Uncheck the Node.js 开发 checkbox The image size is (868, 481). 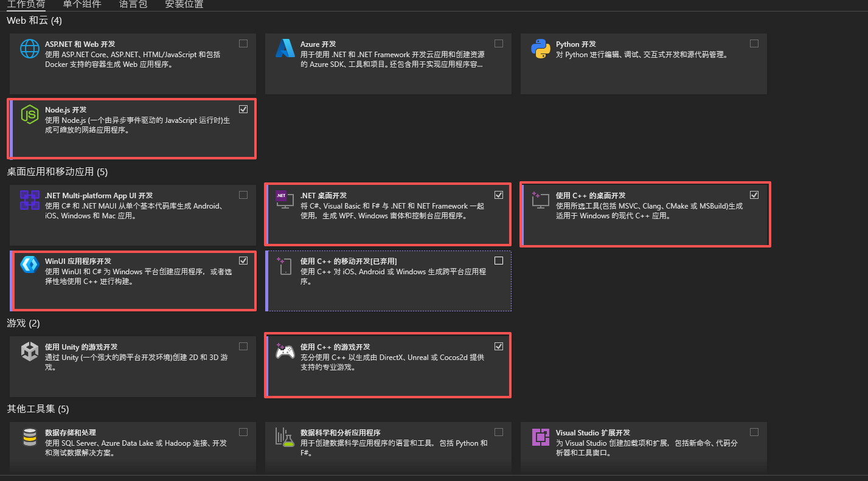(243, 109)
